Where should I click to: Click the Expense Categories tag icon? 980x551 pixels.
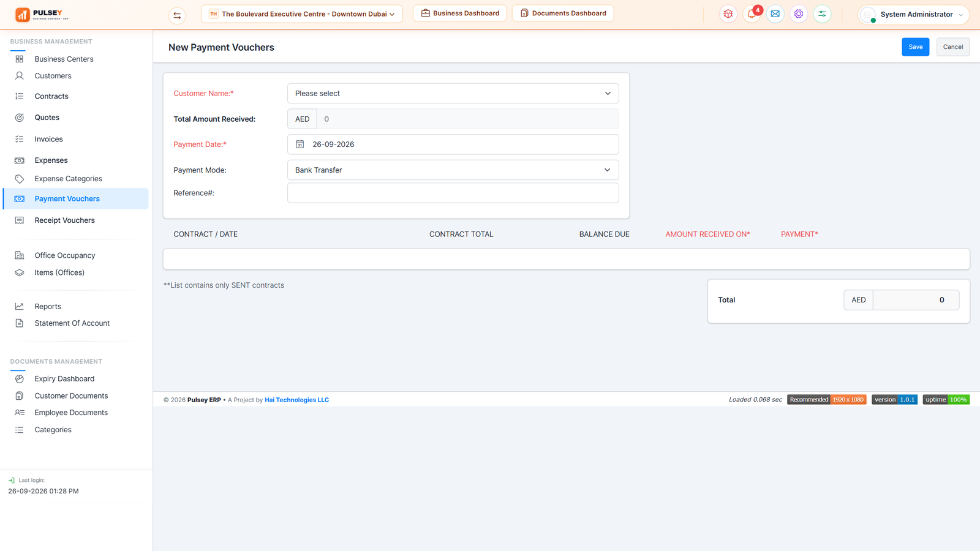click(x=20, y=179)
